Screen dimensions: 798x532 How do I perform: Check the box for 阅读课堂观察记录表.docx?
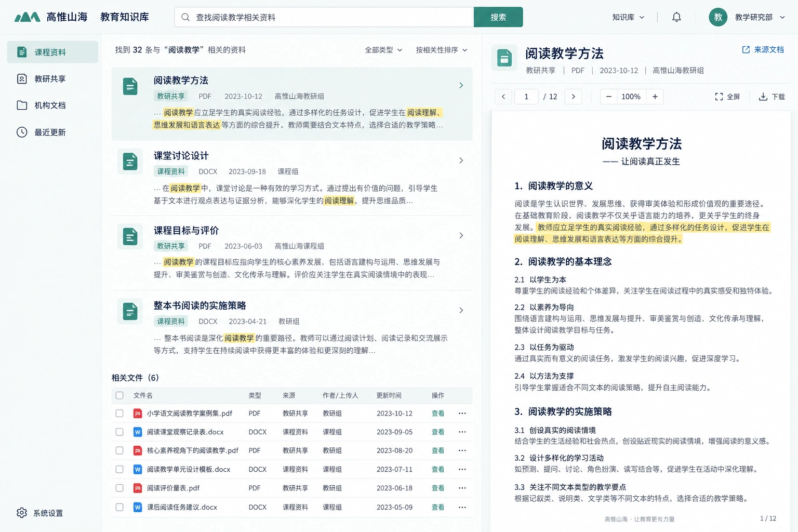click(x=119, y=432)
